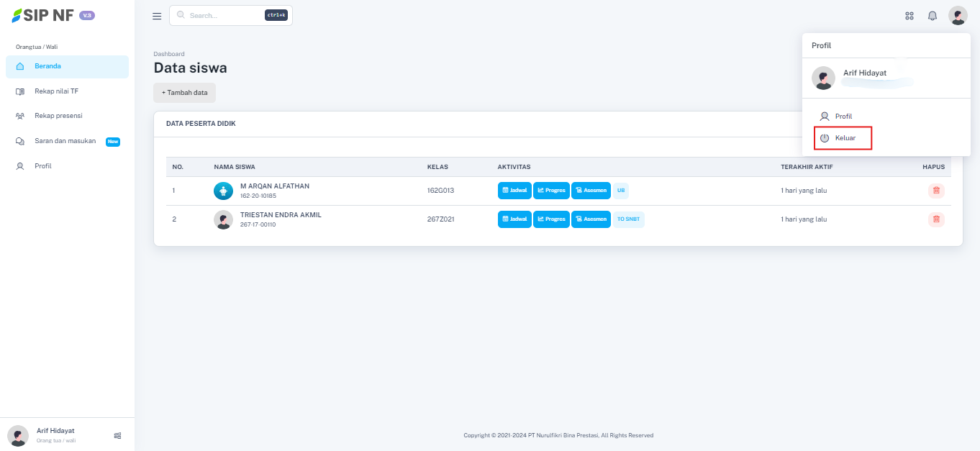The height and width of the screenshot is (451, 980).
Task: Open the apps grid icon
Action: [909, 16]
